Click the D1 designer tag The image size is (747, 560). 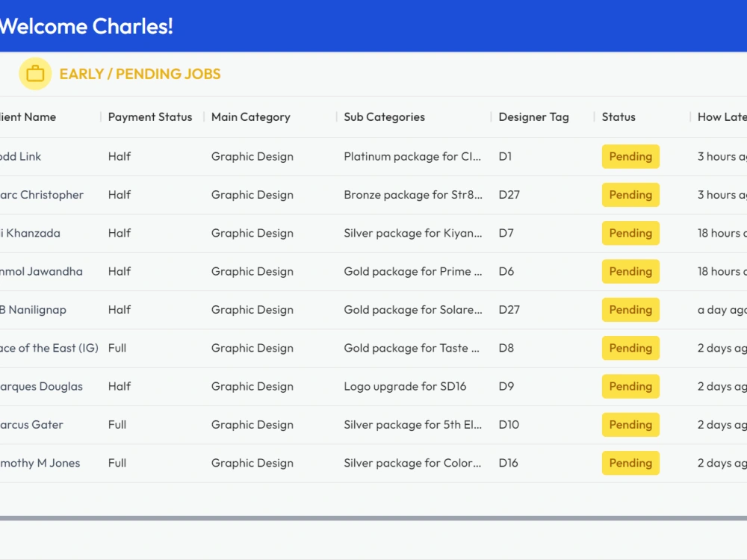click(x=505, y=157)
